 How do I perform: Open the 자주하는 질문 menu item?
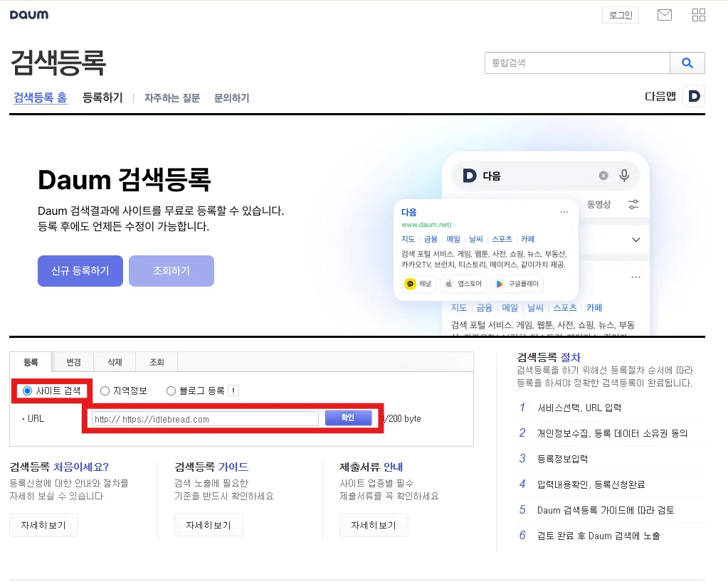coord(172,98)
